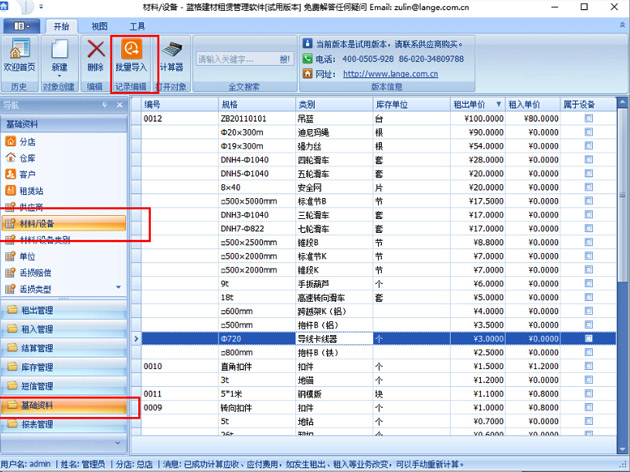The image size is (630, 472).
Task: Toggle 属于设备 checkbox for the 吊篮 row
Action: (x=589, y=118)
